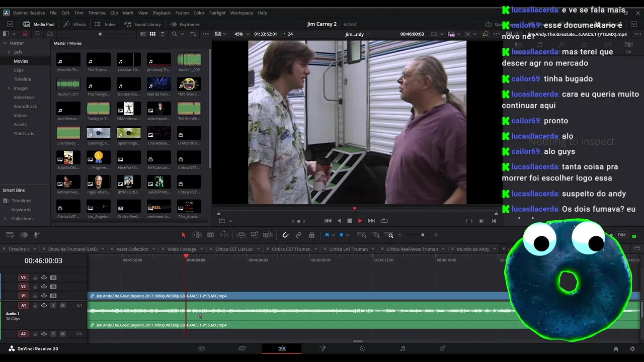The width and height of the screenshot is (644, 362).
Task: Open Timeline 1 tab dropdown arrow
Action: coord(34,249)
